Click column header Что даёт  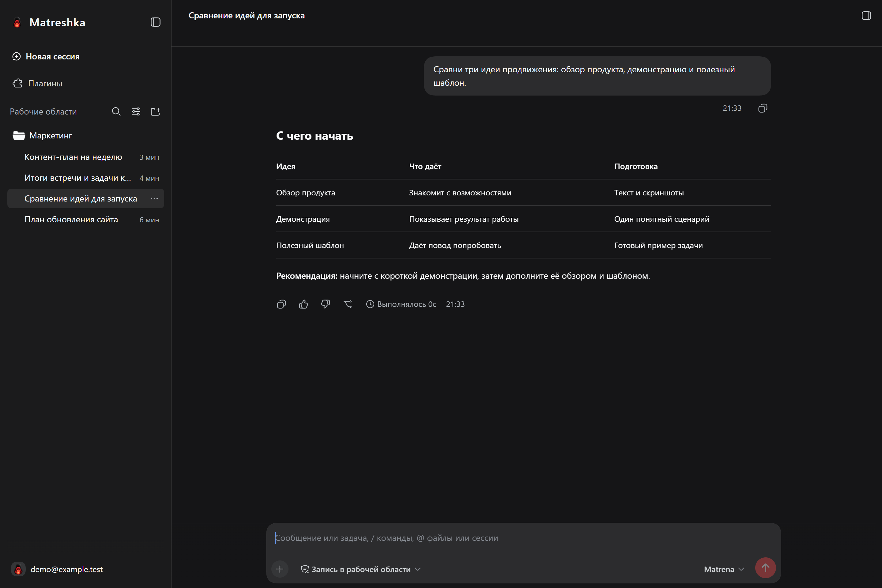click(x=425, y=167)
